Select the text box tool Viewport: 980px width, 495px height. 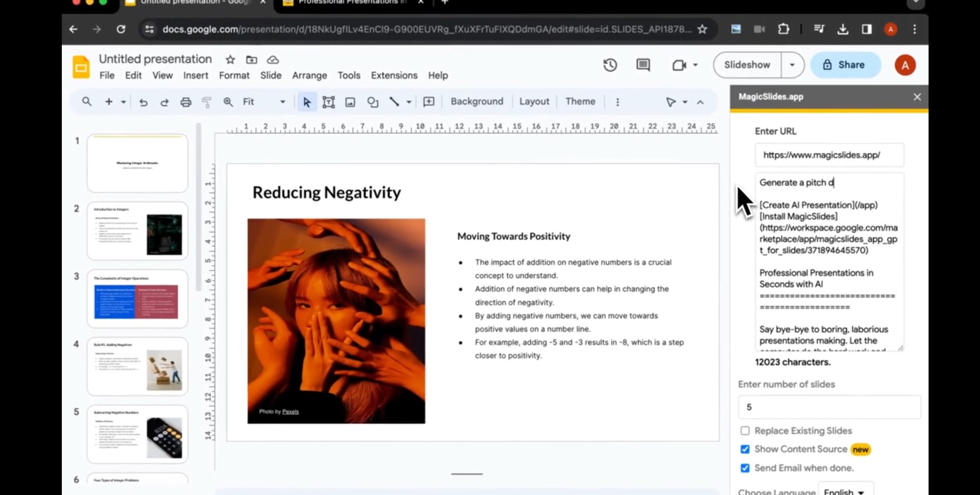point(328,102)
